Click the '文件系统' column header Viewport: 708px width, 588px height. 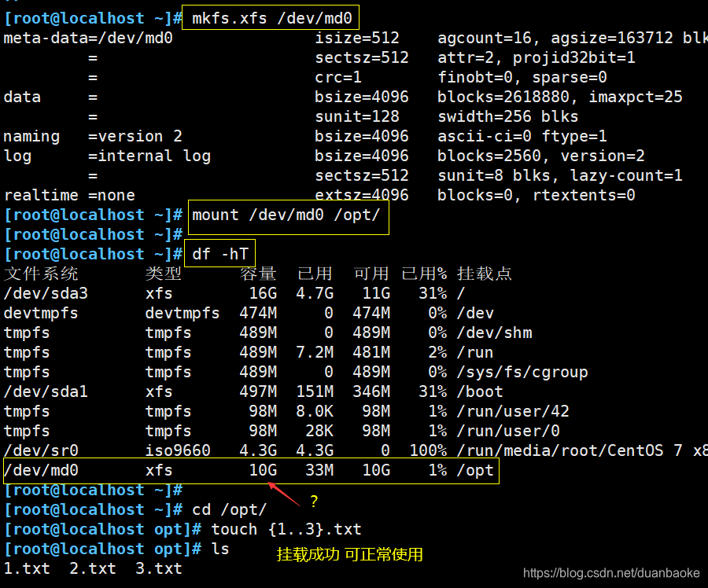(x=41, y=274)
